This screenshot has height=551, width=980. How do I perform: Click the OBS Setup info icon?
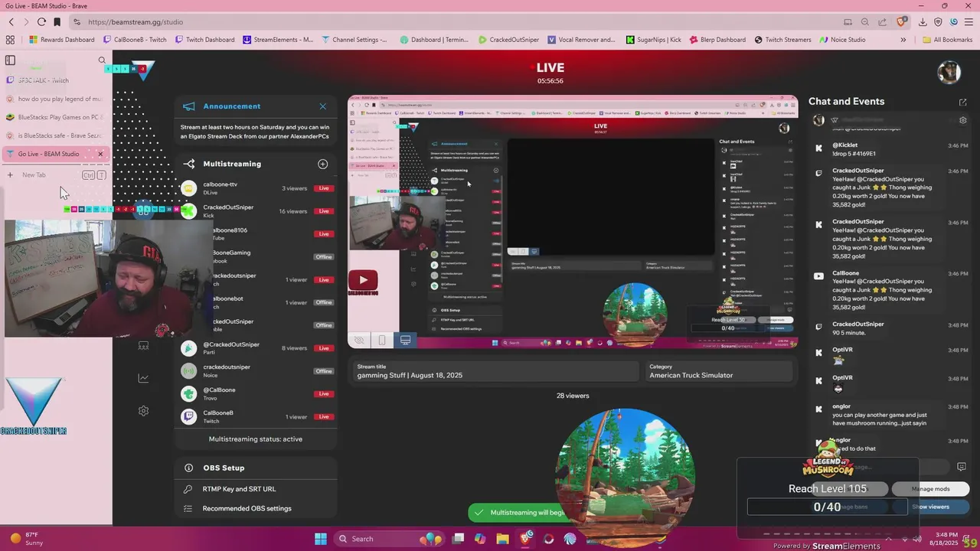click(x=188, y=468)
